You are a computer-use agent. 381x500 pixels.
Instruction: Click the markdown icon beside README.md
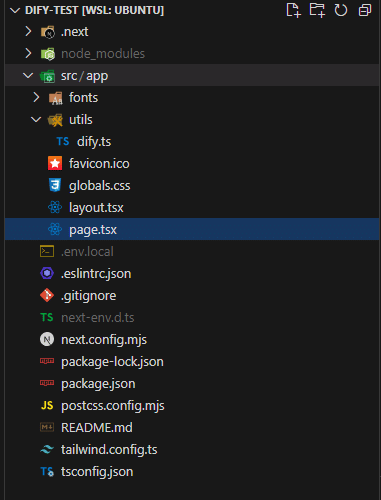(47, 427)
